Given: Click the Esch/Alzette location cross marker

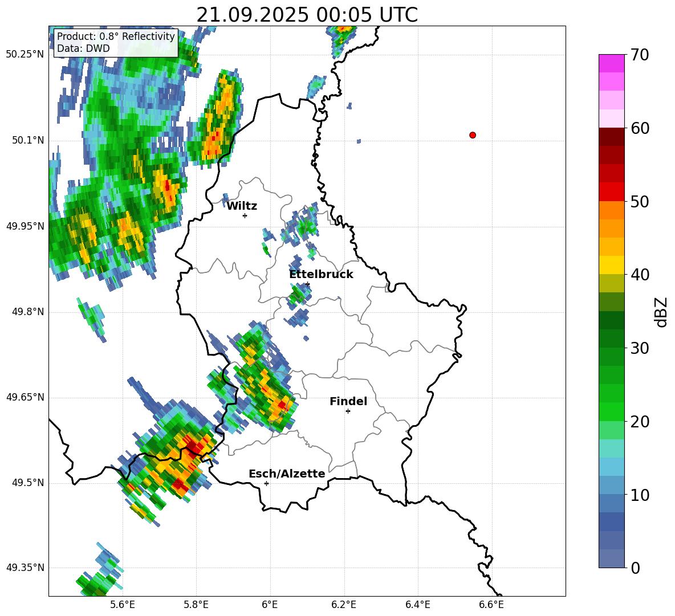Looking at the screenshot, I should point(266,483).
